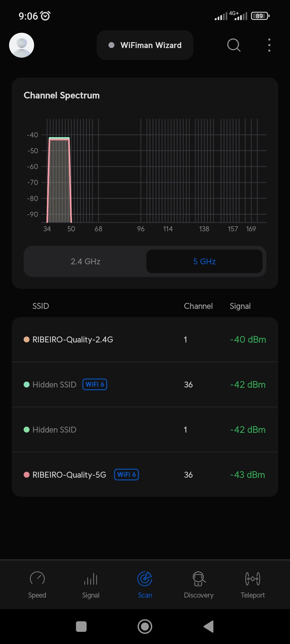Tap the pink dot beside RIBEIRO-Quality-5G

pyautogui.click(x=27, y=475)
